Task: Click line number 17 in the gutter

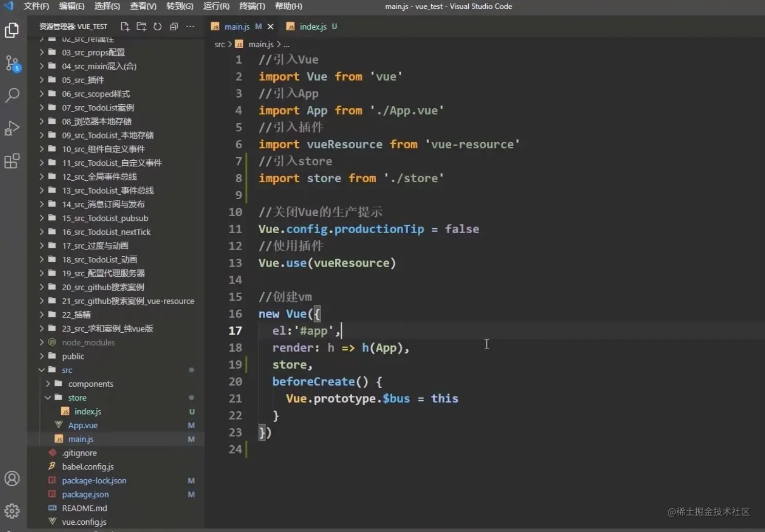Action: pos(235,331)
